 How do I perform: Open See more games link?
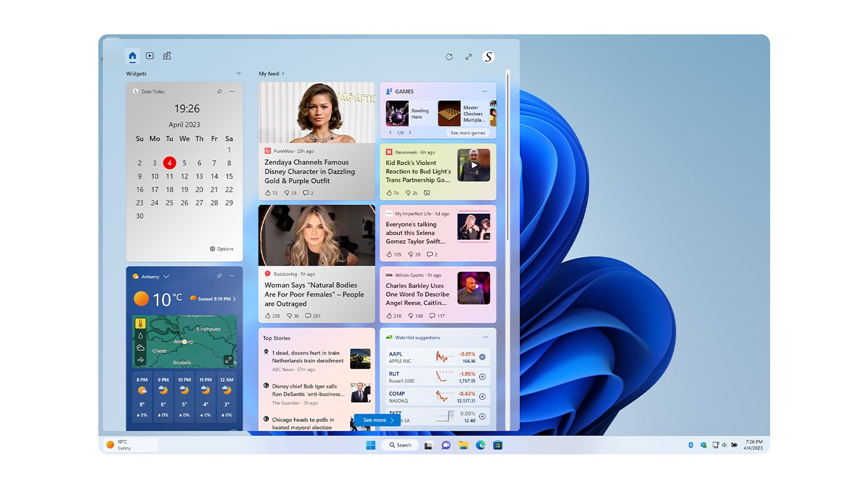click(468, 133)
